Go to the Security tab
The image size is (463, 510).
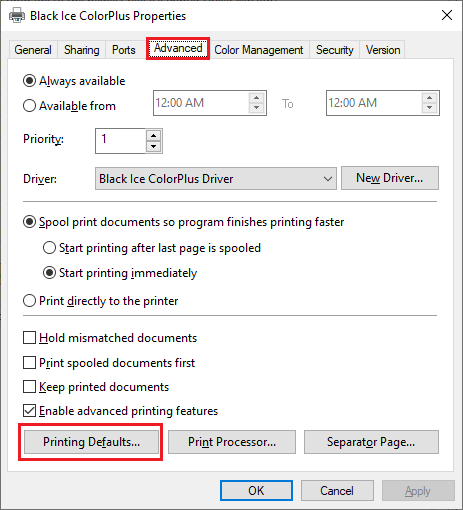tap(335, 50)
